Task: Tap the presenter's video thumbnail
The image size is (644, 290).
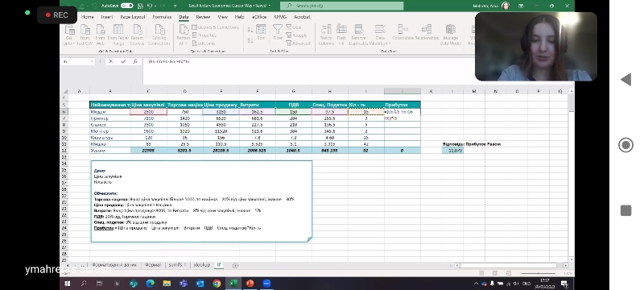Action: (x=536, y=47)
